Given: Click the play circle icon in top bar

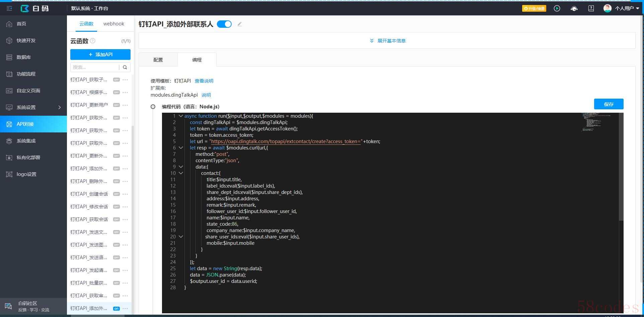Looking at the screenshot, I should pos(557,8).
